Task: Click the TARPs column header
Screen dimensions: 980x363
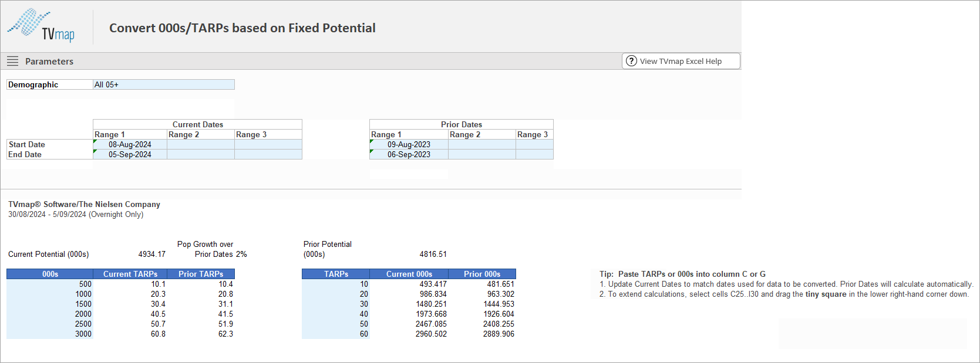Action: [x=336, y=274]
